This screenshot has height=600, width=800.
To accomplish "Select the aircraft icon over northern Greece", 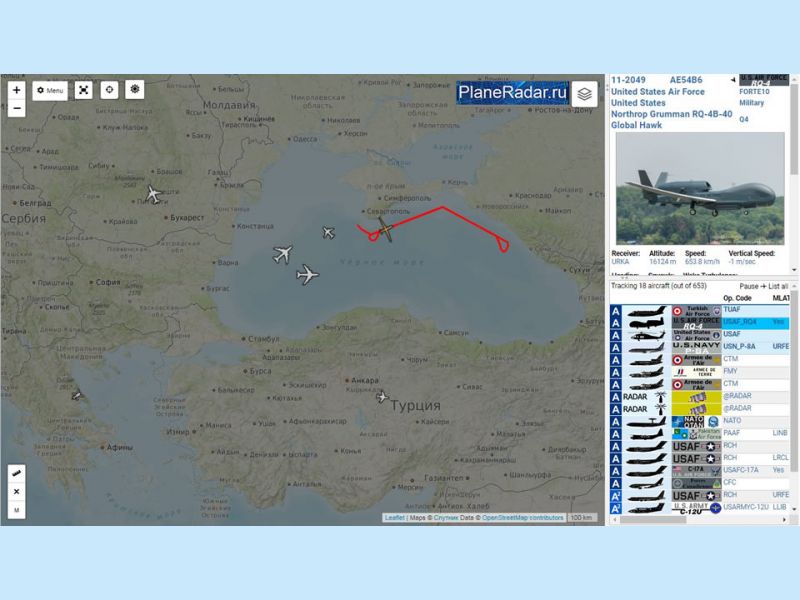I will click(x=77, y=395).
